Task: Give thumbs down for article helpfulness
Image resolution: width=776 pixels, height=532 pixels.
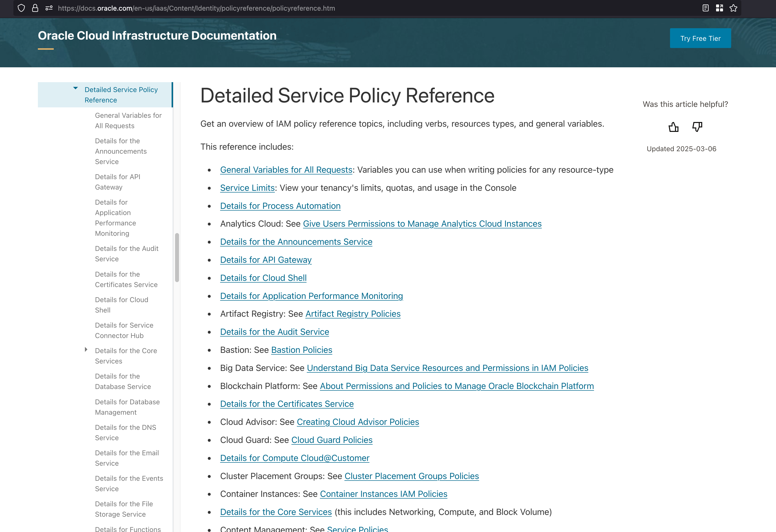Action: (x=697, y=127)
